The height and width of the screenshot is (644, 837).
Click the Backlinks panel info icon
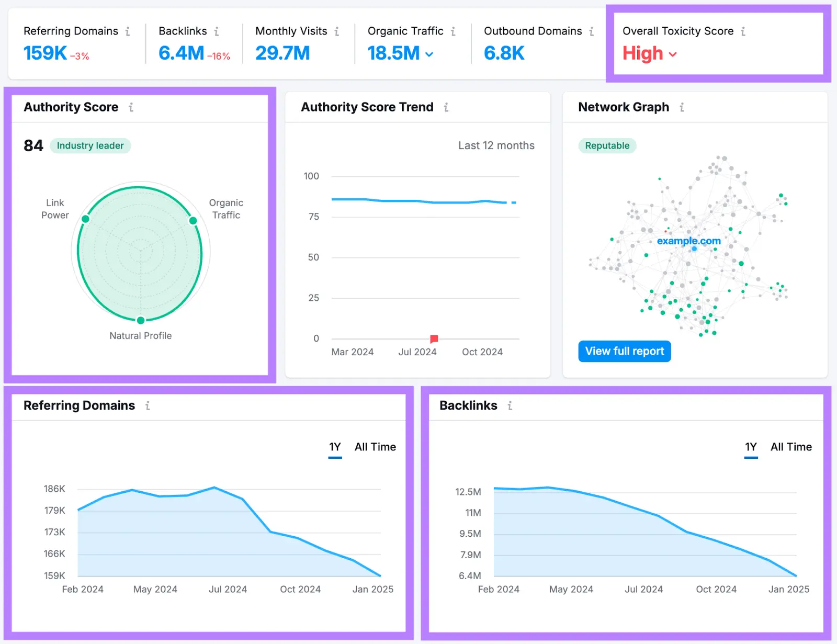pos(510,405)
